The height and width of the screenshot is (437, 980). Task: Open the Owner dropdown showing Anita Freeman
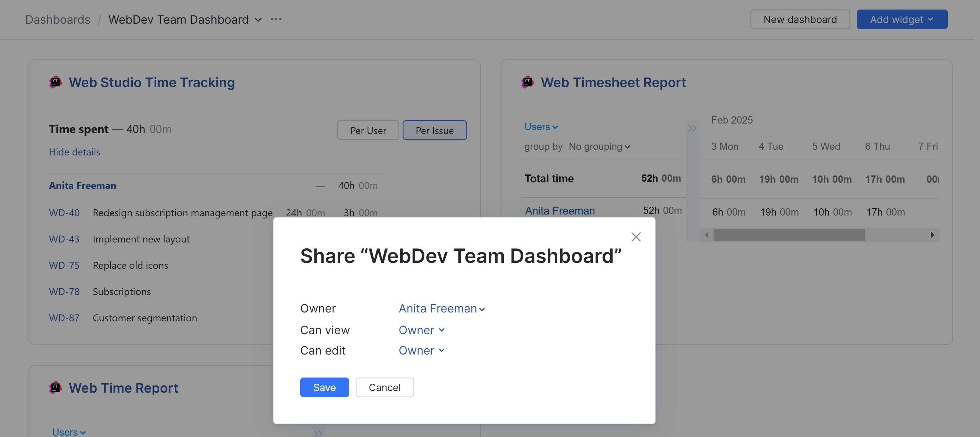pyautogui.click(x=441, y=308)
